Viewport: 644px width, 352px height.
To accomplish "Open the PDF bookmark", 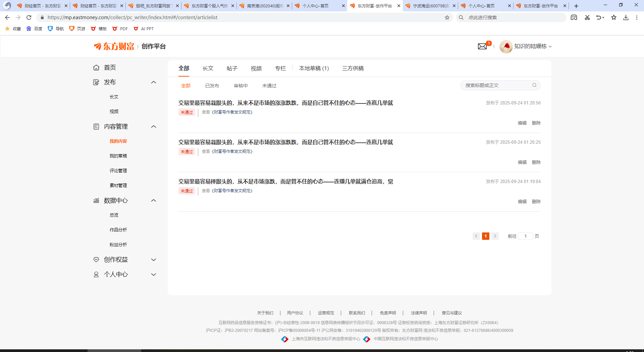I will 120,29.
